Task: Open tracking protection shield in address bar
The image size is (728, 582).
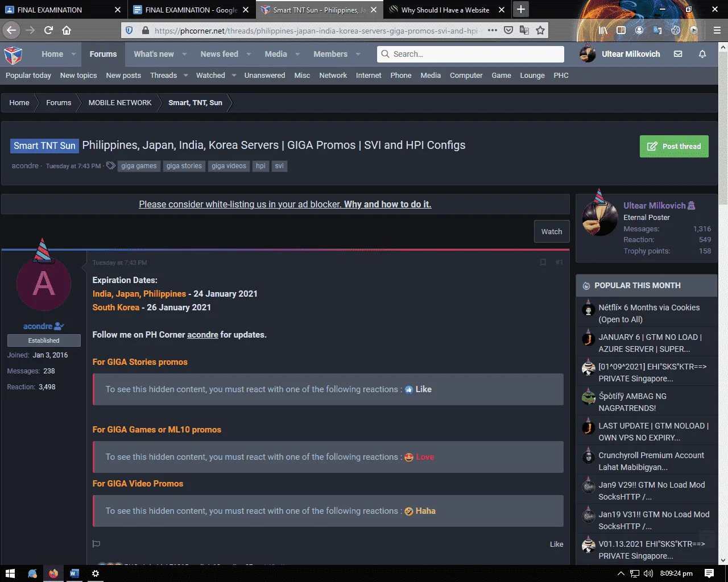Action: pos(129,31)
